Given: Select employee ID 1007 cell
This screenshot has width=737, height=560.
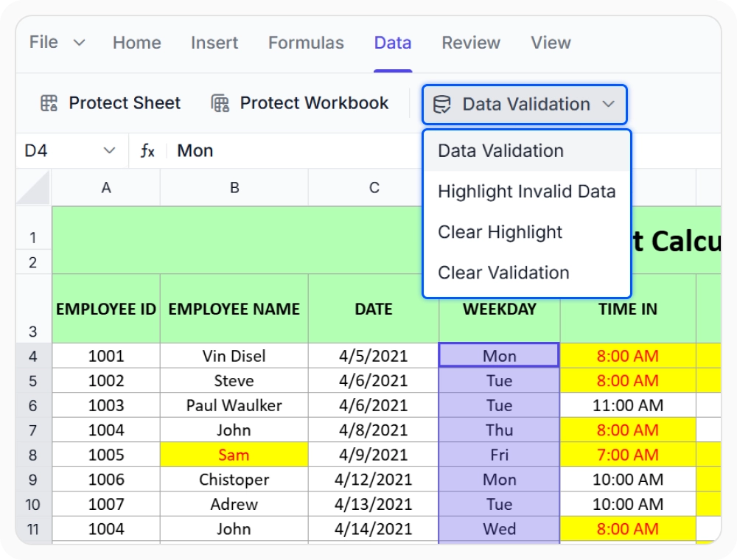Looking at the screenshot, I should pyautogui.click(x=106, y=504).
